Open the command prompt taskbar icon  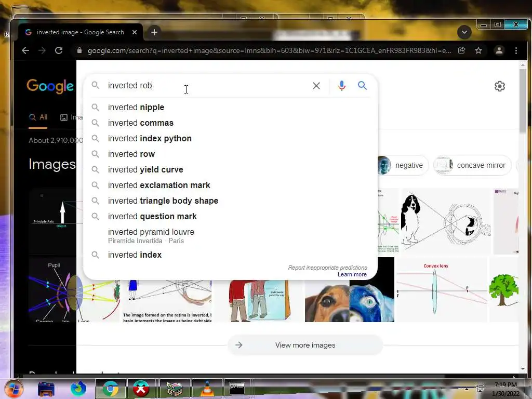[237, 389]
